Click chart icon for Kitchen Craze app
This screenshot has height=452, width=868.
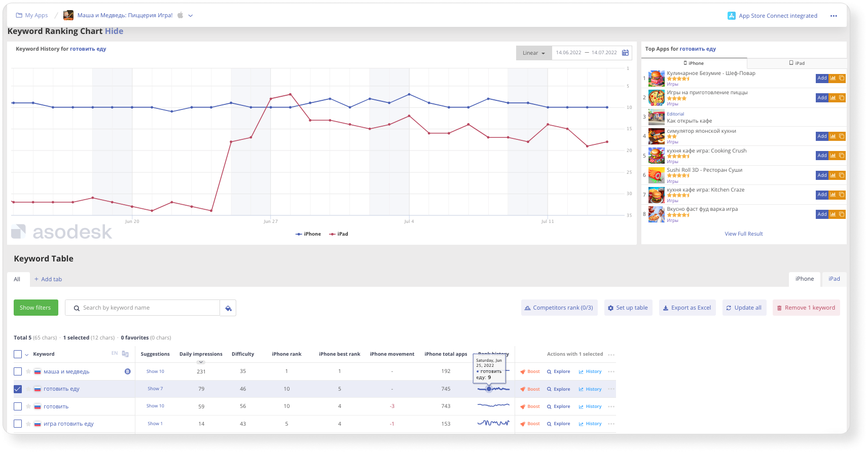pyautogui.click(x=833, y=195)
